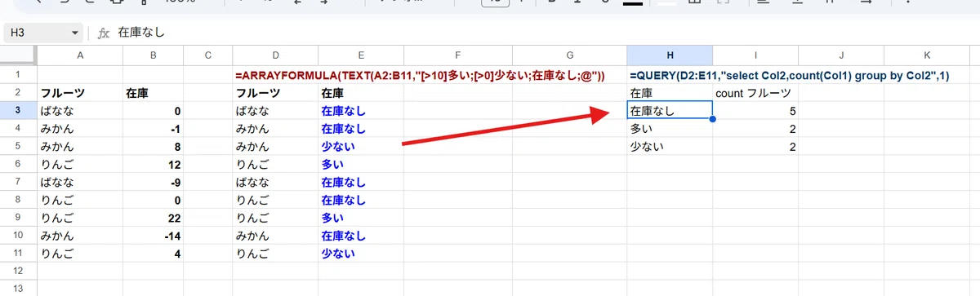Click the stock value -14
The width and height of the screenshot is (980, 296).
click(x=153, y=236)
